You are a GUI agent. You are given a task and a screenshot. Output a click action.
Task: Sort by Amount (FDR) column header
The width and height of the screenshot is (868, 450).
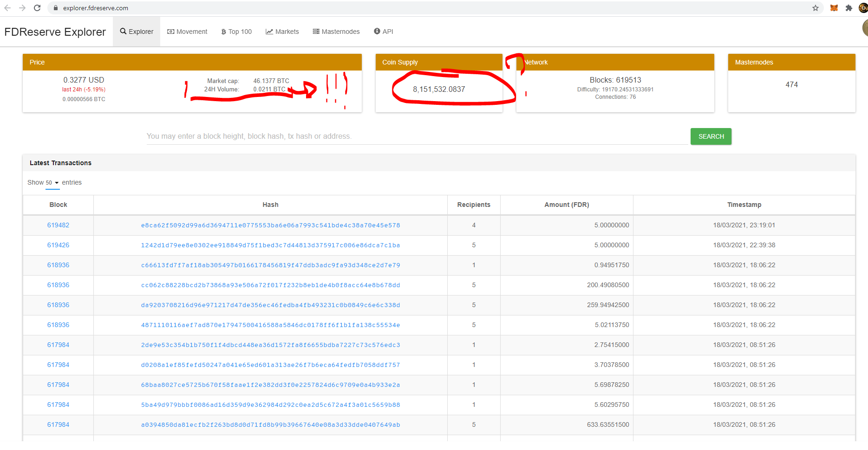click(x=567, y=205)
